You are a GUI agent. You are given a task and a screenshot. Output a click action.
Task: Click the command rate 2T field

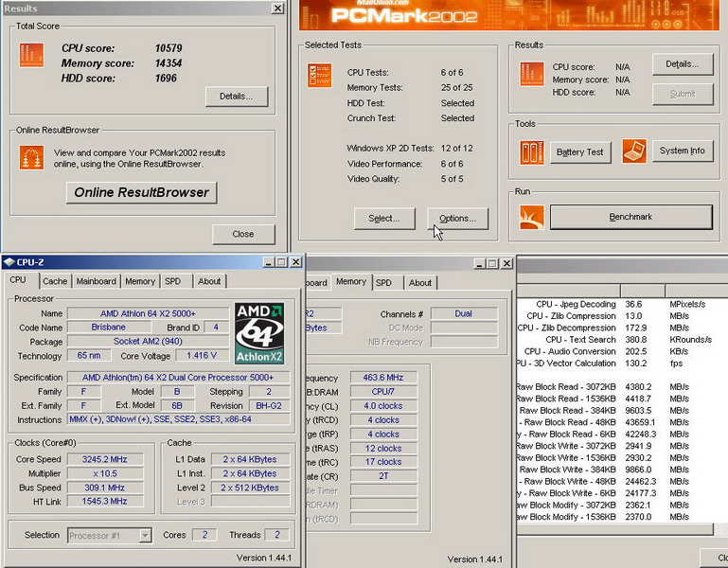(383, 476)
